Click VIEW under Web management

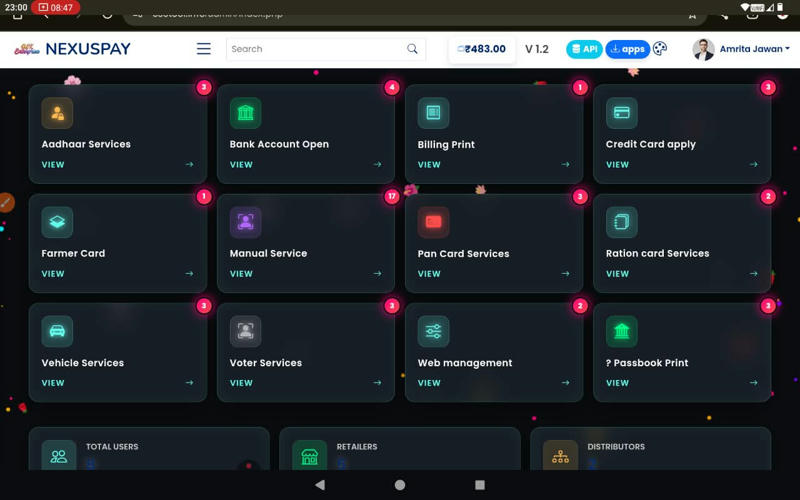pos(429,383)
